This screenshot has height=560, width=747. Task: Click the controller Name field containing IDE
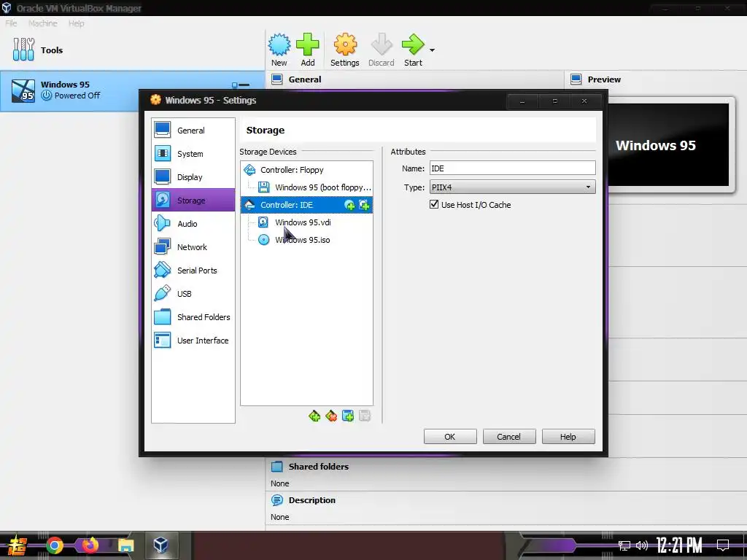coord(512,168)
